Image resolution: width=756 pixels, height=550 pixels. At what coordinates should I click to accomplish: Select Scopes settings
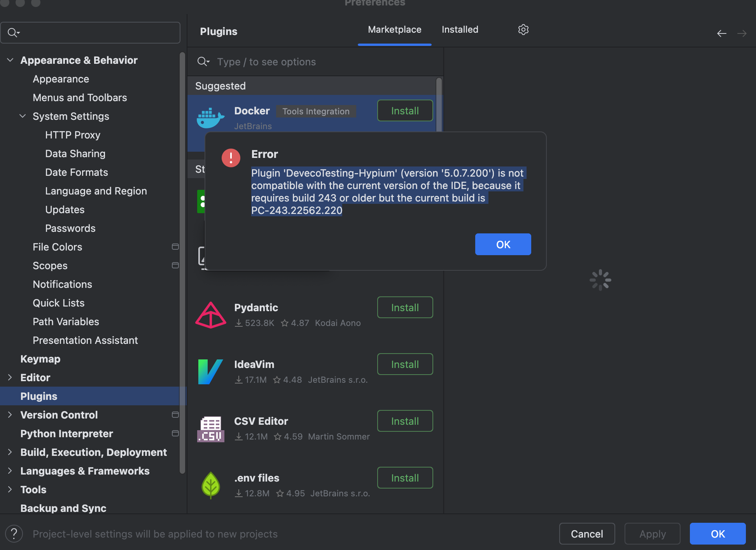coord(50,265)
